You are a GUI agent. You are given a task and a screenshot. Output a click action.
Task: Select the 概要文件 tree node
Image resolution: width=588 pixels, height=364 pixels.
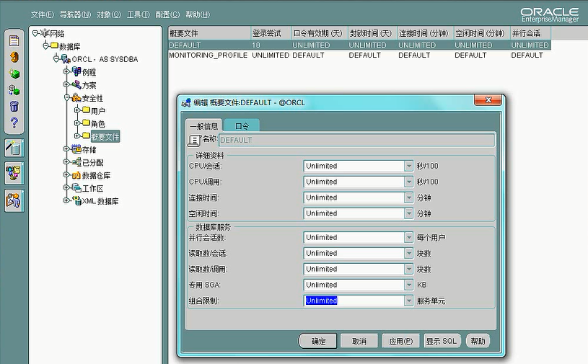coord(105,137)
